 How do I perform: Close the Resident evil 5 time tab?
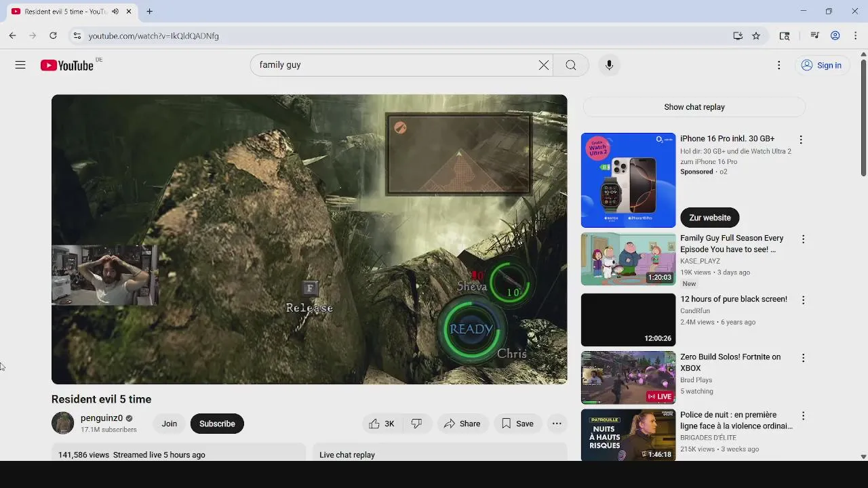click(129, 12)
